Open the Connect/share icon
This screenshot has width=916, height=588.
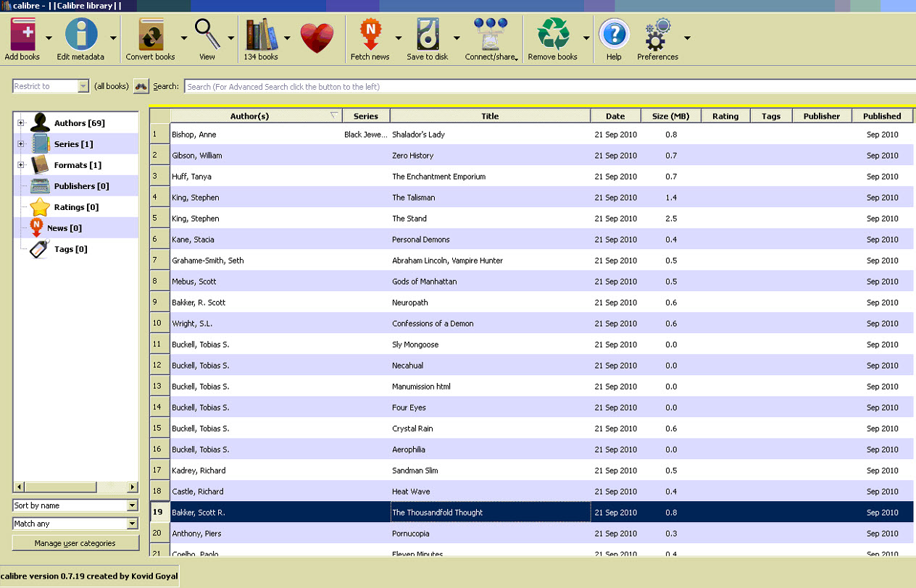[491, 34]
